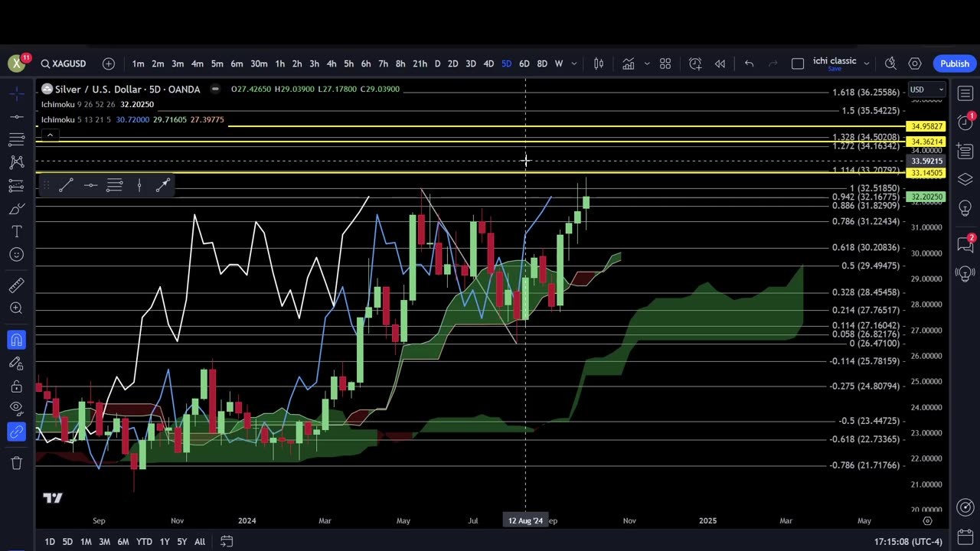
Task: Switch to the 30m timeframe
Action: click(x=259, y=64)
